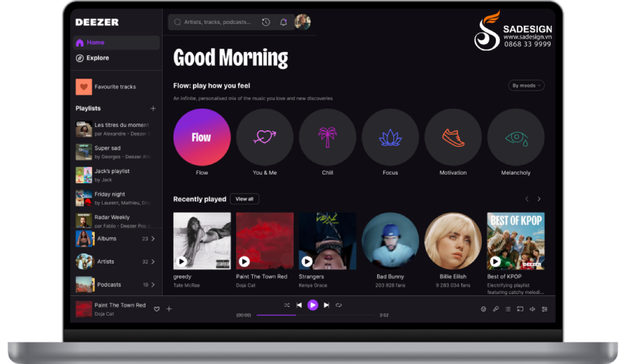Open Tate McRae artist link

[x=187, y=285]
